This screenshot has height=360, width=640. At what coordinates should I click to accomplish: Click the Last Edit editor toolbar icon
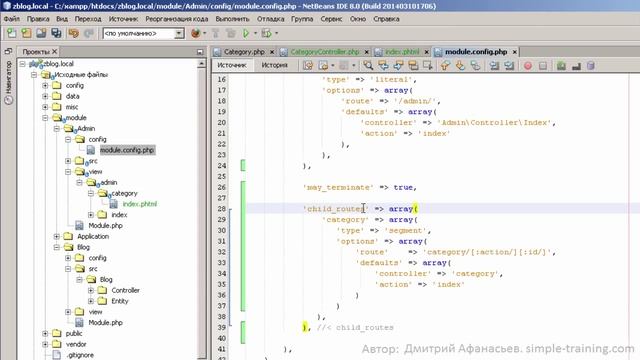(x=308, y=65)
